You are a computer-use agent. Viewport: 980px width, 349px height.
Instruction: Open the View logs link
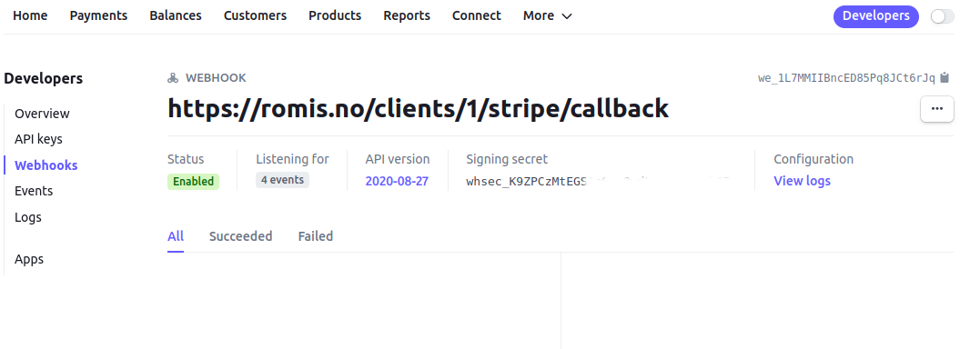[x=802, y=181]
